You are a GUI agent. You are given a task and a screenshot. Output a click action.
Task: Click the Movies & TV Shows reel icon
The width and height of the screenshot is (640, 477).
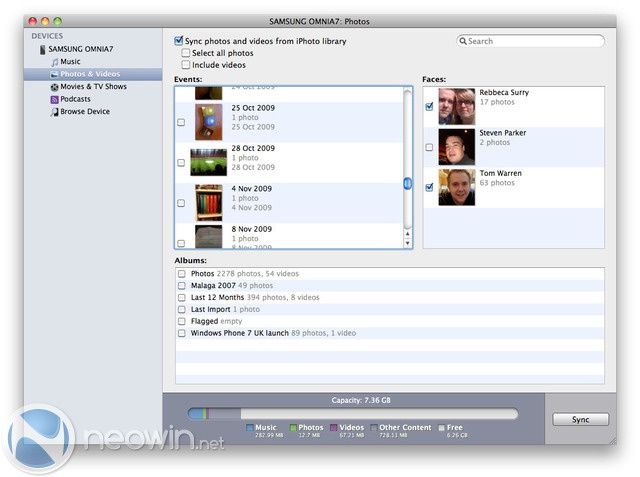54,87
